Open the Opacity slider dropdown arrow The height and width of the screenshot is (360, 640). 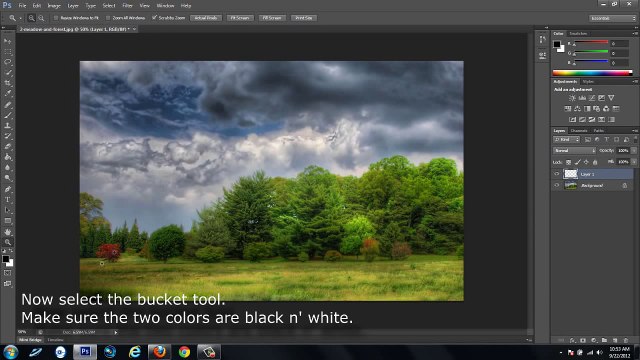coord(634,151)
